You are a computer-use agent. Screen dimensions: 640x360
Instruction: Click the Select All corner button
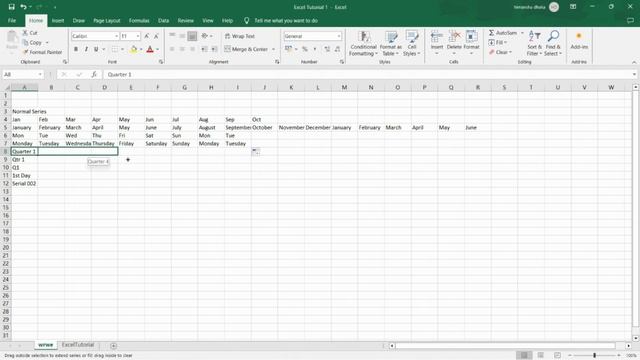[x=6, y=87]
